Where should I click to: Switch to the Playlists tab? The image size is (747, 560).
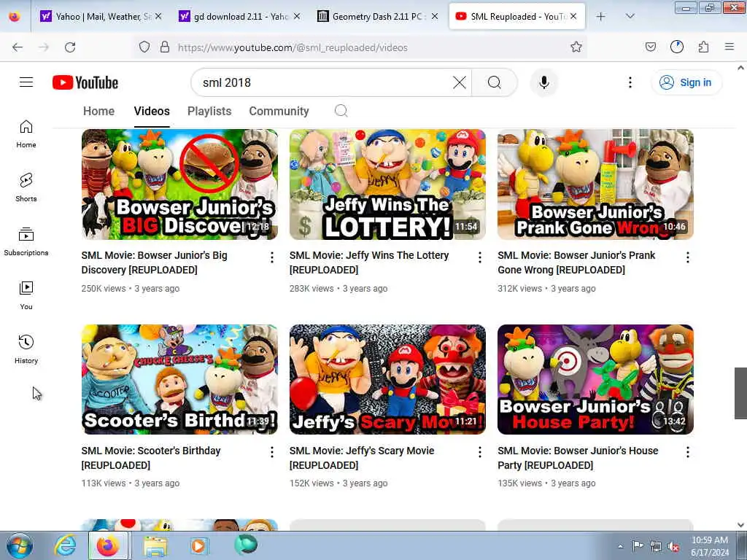pos(209,111)
